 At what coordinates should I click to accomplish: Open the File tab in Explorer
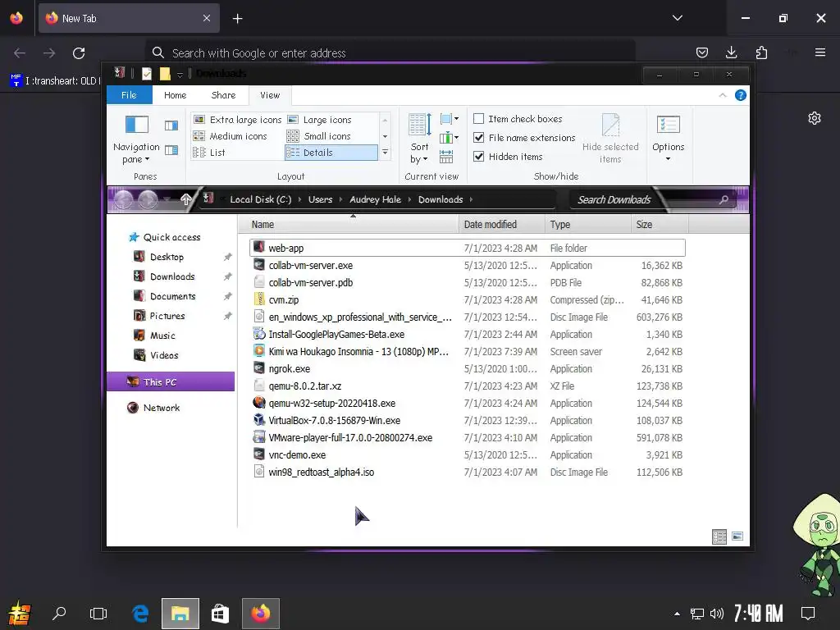(129, 95)
